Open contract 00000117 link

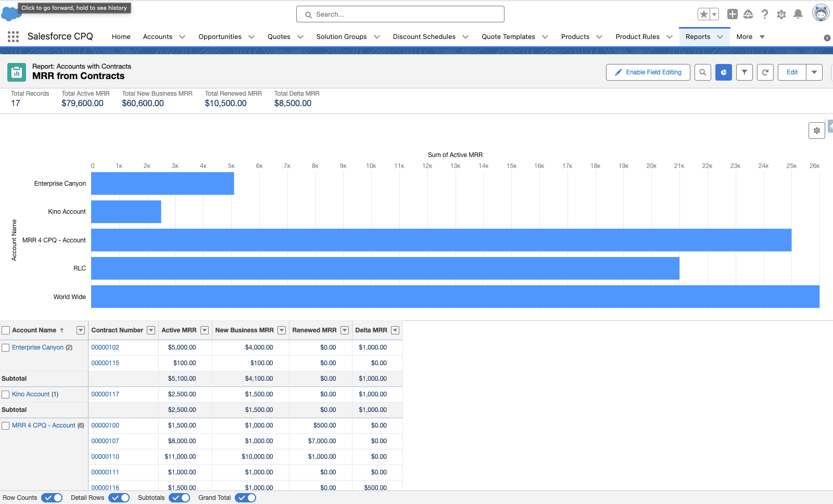click(x=105, y=394)
